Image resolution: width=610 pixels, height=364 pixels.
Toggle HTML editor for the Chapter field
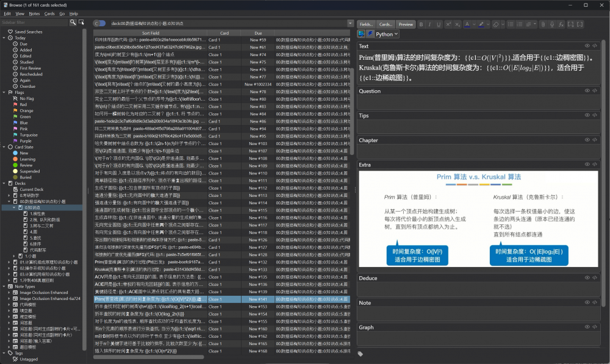(x=595, y=140)
